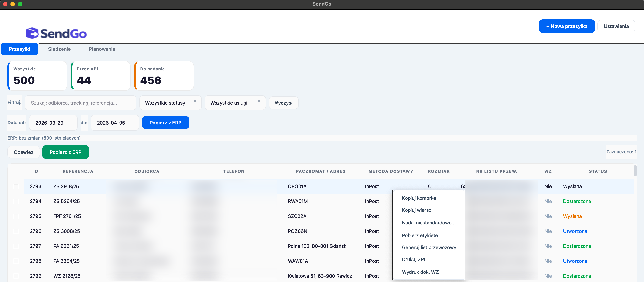Click paczkomat cell RWA01M
The image size is (644, 282).
click(298, 201)
